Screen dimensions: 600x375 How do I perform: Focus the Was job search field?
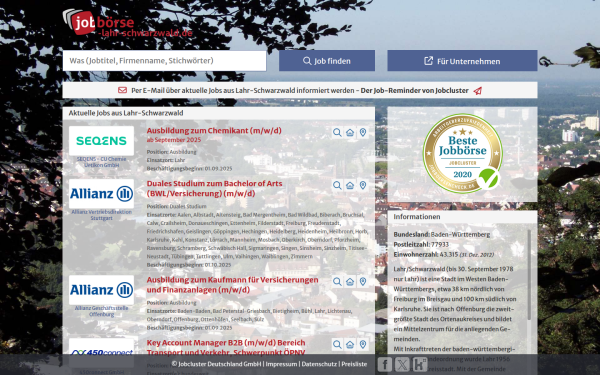coord(165,61)
